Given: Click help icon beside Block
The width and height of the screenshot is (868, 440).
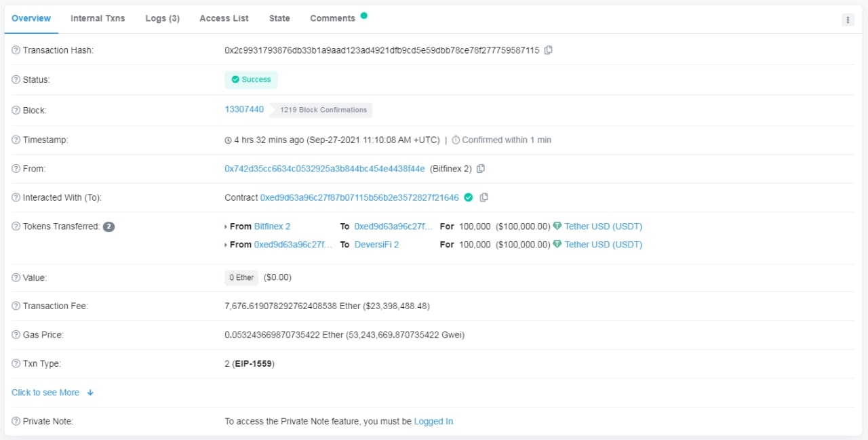Looking at the screenshot, I should tap(16, 111).
